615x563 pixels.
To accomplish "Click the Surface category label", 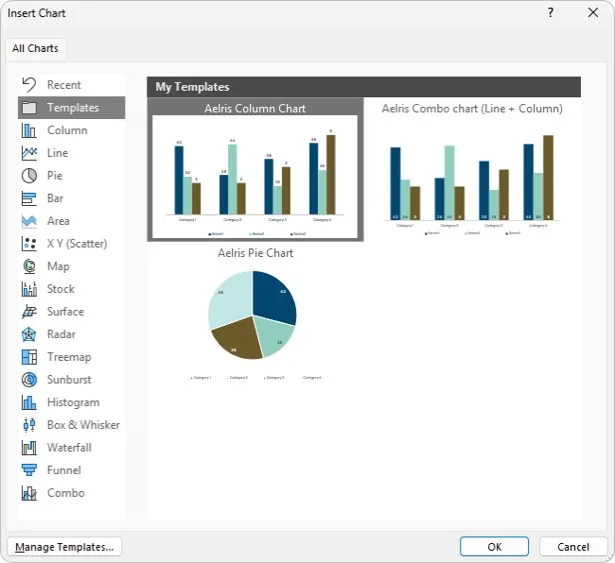I will tap(65, 312).
